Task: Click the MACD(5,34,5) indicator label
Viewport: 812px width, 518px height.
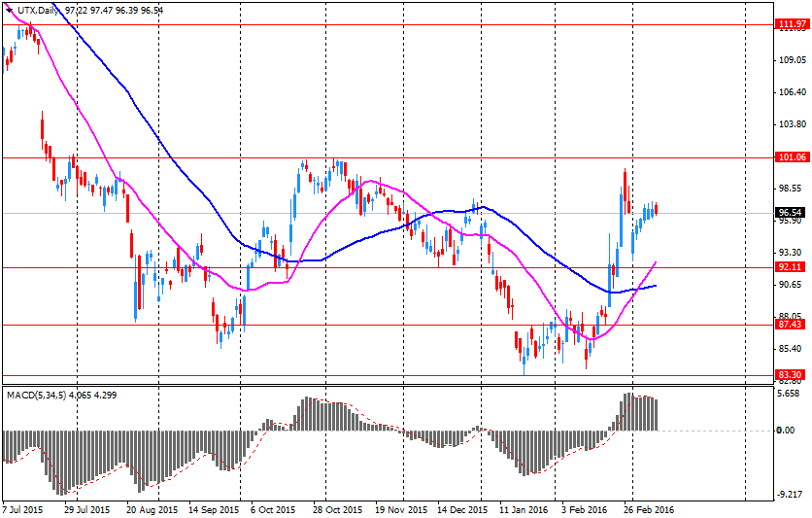Action: coord(36,396)
